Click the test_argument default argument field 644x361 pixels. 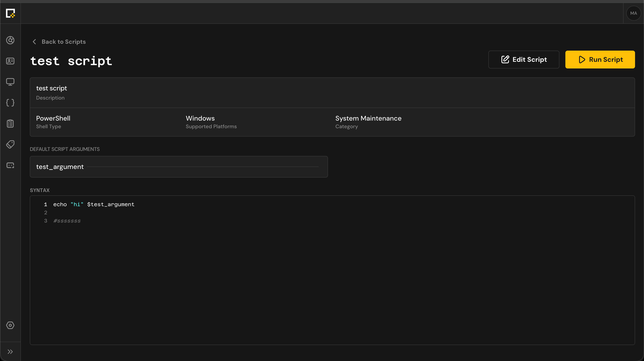pyautogui.click(x=179, y=167)
